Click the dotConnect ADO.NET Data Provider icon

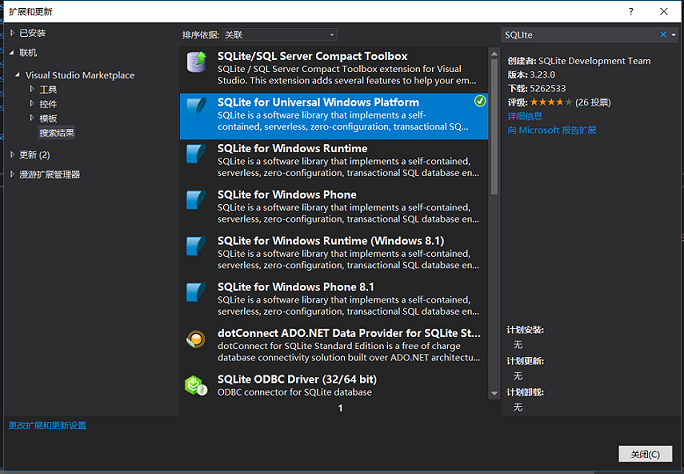[x=196, y=339]
